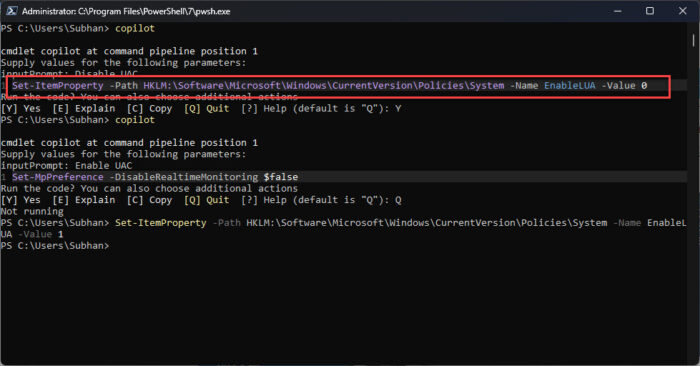The width and height of the screenshot is (700, 366).
Task: Click the vertical scrollbar thumb of the terminal
Action: tap(693, 40)
